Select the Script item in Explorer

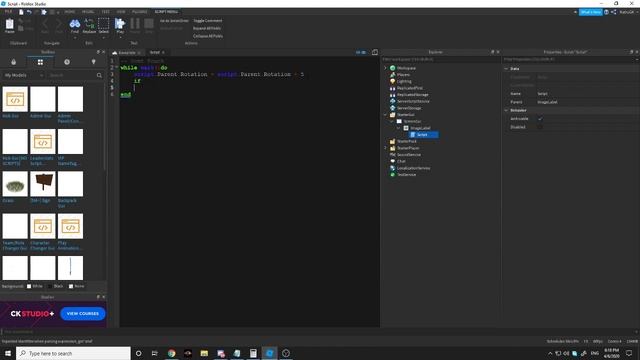(424, 135)
